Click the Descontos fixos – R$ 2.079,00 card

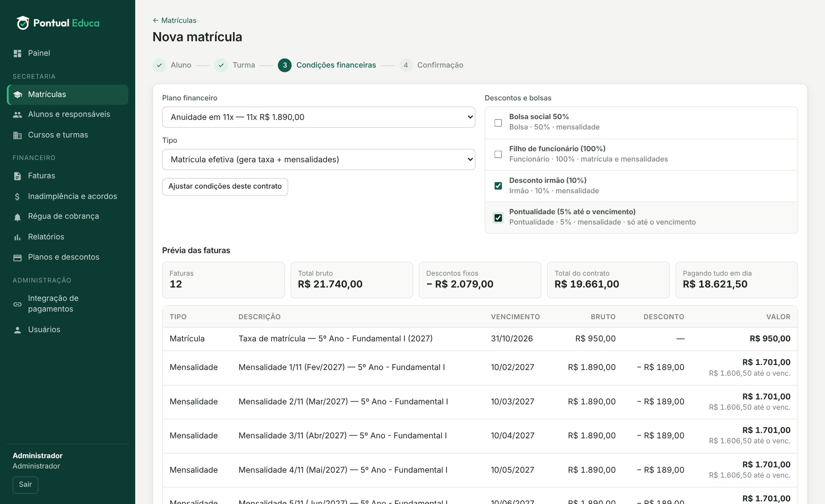pos(480,280)
